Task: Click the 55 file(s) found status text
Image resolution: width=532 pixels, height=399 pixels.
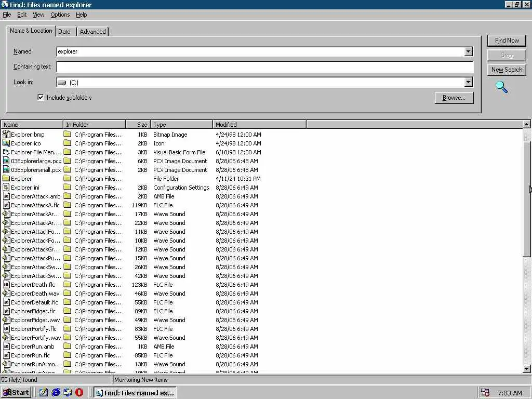Action: pyautogui.click(x=19, y=380)
